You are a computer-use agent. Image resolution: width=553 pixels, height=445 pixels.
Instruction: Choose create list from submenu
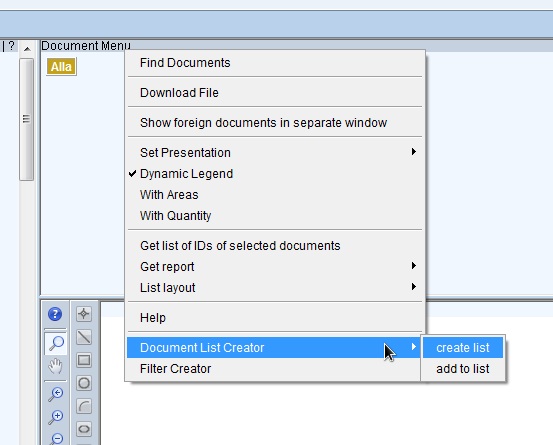tap(463, 348)
